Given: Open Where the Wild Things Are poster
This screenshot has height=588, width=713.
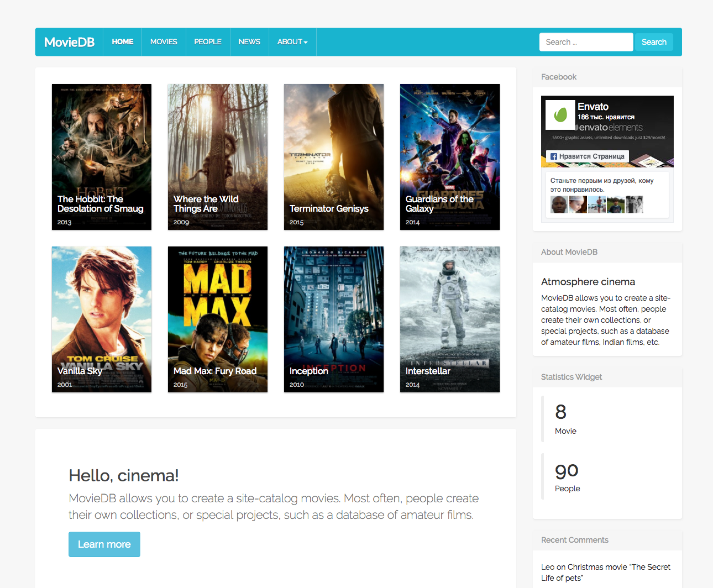Looking at the screenshot, I should click(x=218, y=157).
